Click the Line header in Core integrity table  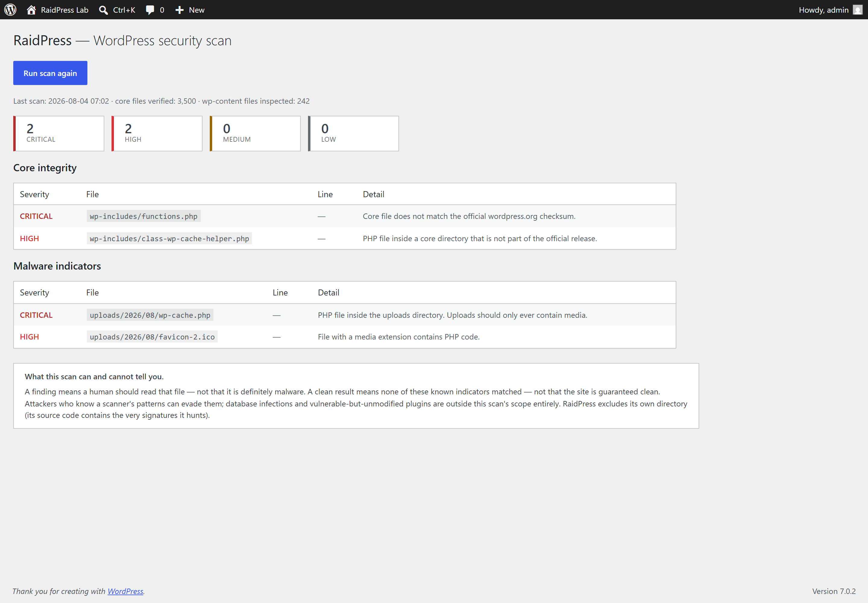click(325, 194)
